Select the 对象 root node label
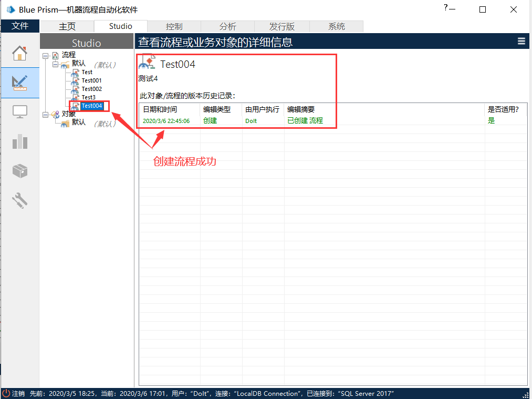The width and height of the screenshot is (532, 399). click(x=69, y=114)
